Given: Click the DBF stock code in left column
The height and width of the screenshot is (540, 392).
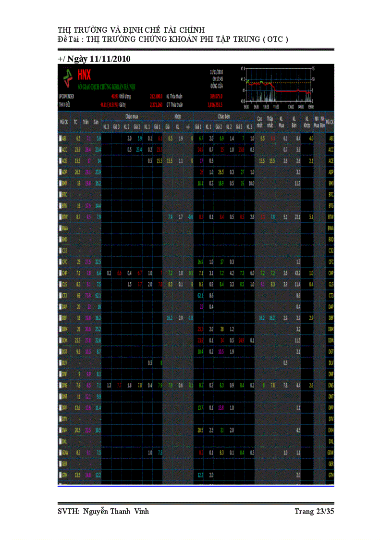Looking at the screenshot, I should click(65, 318).
